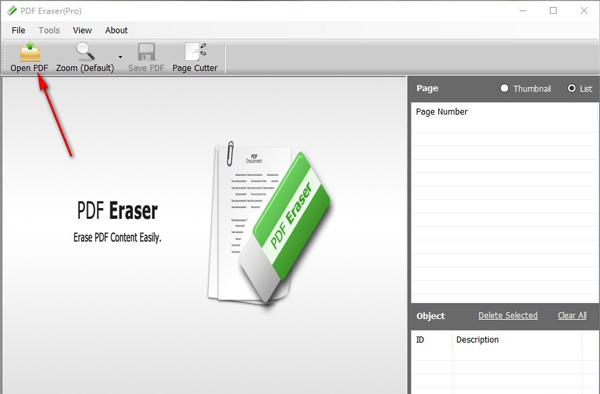
Task: Open the About menu
Action: (116, 30)
